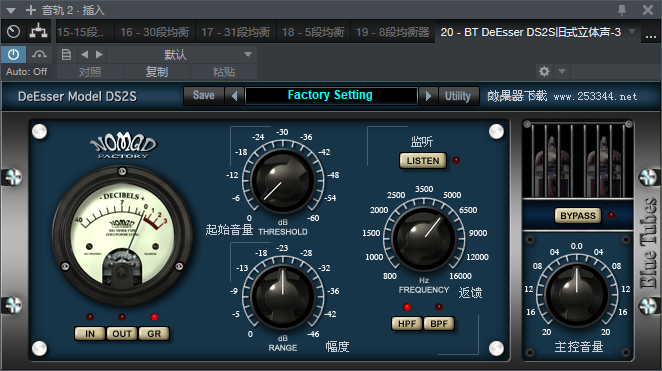This screenshot has height=371, width=662.
Task: Open the routing/sidechain icon in header
Action: pos(38,32)
